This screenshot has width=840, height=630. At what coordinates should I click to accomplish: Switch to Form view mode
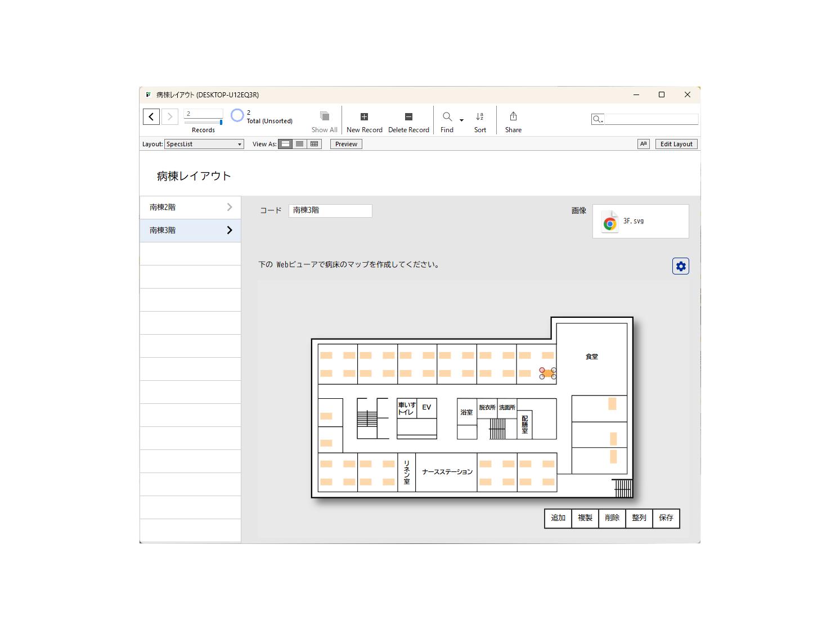pos(286,144)
